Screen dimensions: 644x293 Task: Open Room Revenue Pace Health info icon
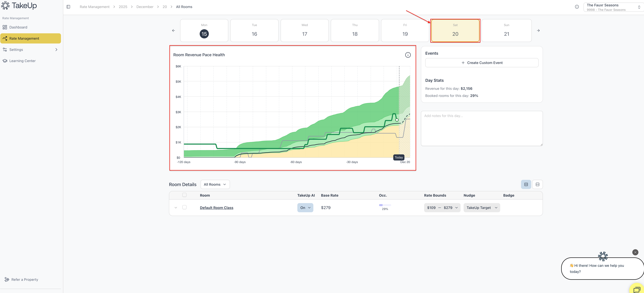tap(408, 55)
